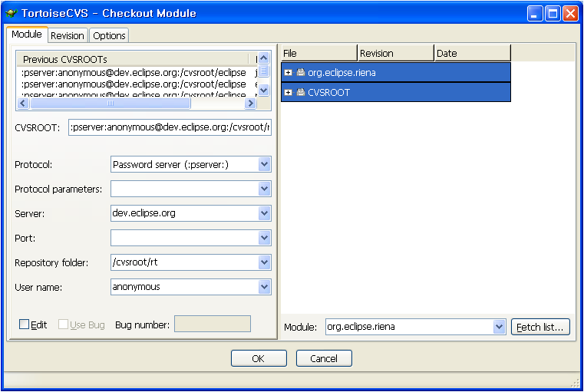Click in the Server text field
Screen dimensions: 584x392
tap(185, 213)
